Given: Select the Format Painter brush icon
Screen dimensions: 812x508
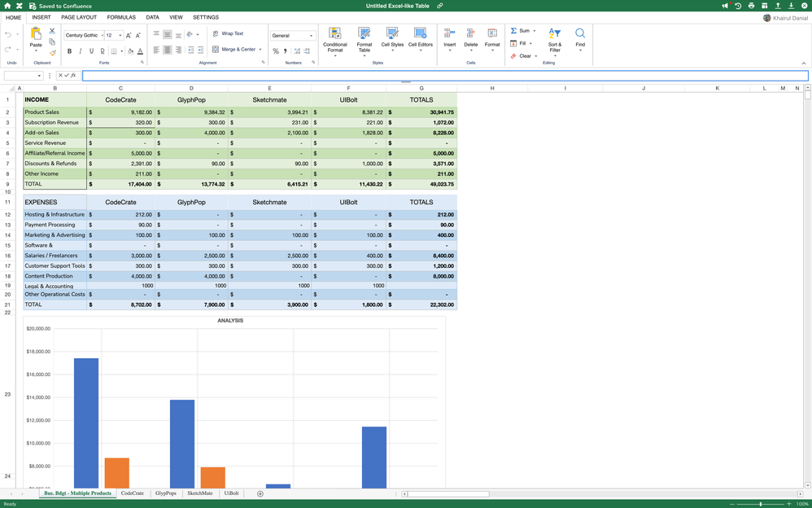Looking at the screenshot, I should pyautogui.click(x=52, y=53).
